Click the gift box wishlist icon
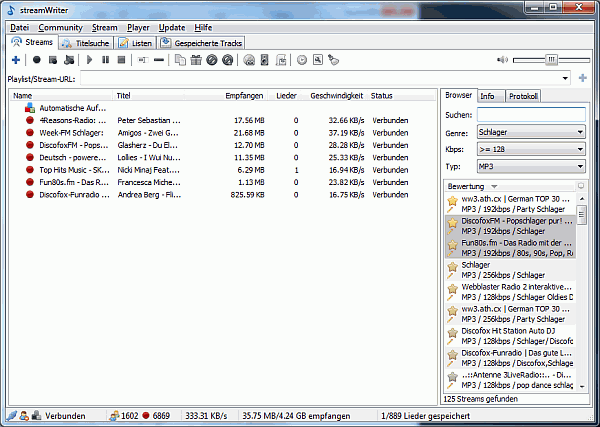The height and width of the screenshot is (427, 600). point(196,60)
